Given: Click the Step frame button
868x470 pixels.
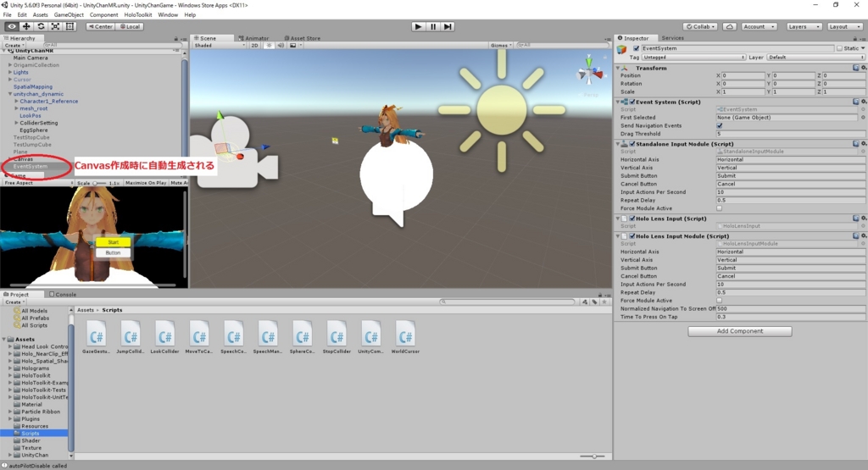Looking at the screenshot, I should click(x=448, y=26).
